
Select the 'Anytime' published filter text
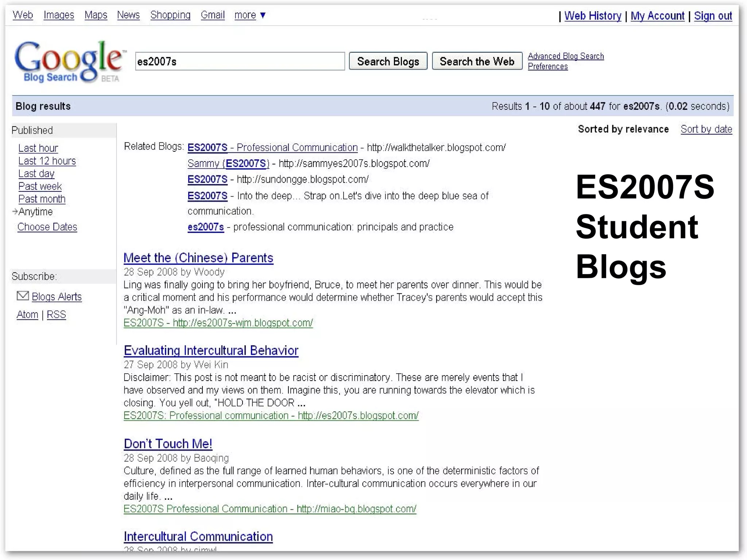[36, 211]
